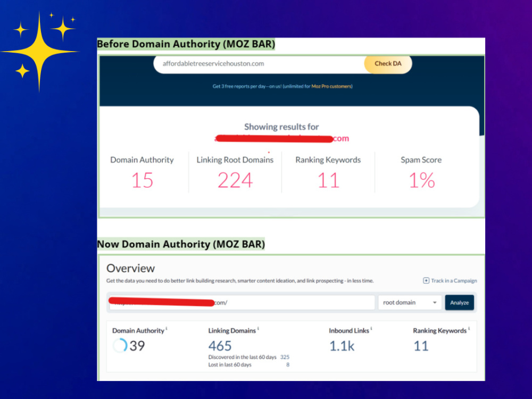Click the Ranking Keywords value 11 in top panel
532x399 pixels.
[328, 180]
